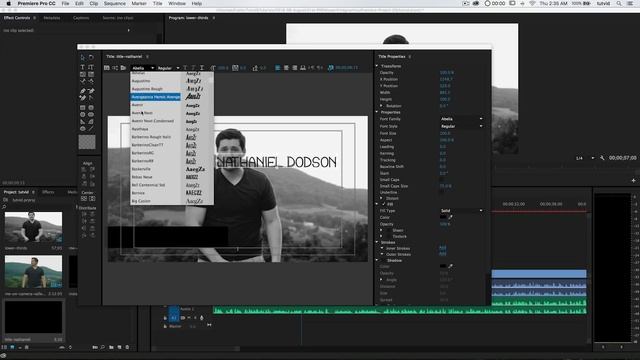Toggle Show Background Video icon

point(331,68)
